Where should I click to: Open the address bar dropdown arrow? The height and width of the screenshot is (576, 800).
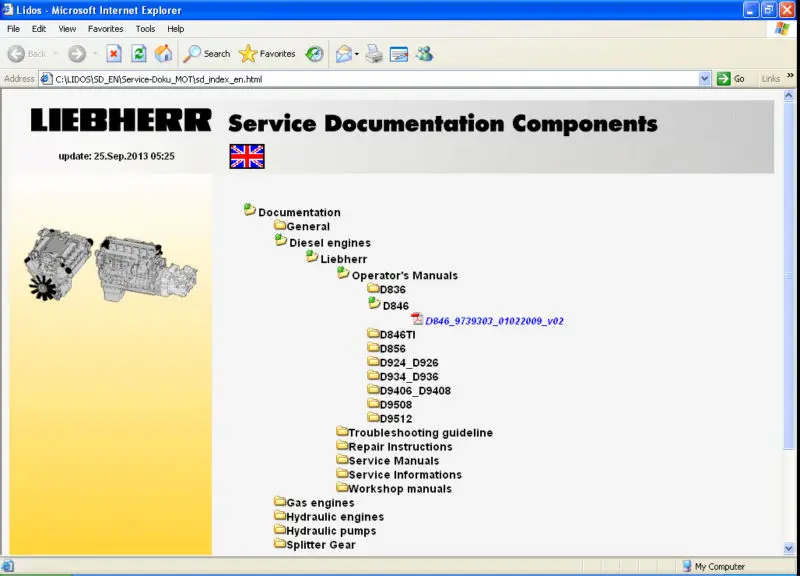point(705,79)
